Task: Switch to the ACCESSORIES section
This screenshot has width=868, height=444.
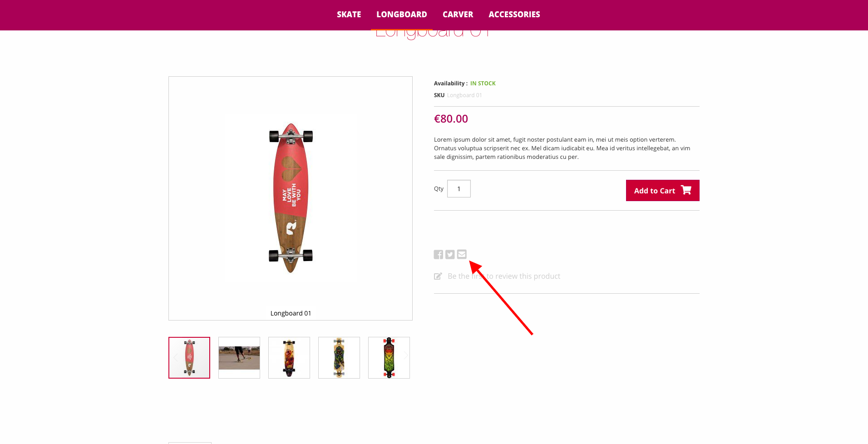Action: [514, 14]
